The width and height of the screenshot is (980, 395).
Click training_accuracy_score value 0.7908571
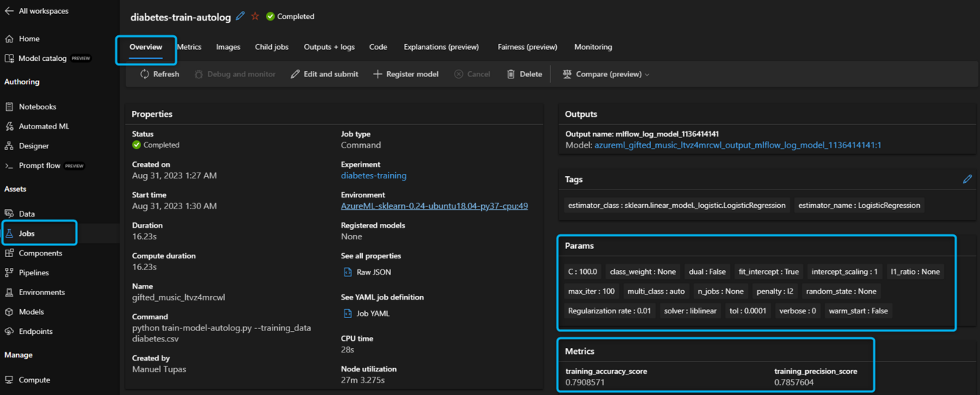(x=585, y=383)
